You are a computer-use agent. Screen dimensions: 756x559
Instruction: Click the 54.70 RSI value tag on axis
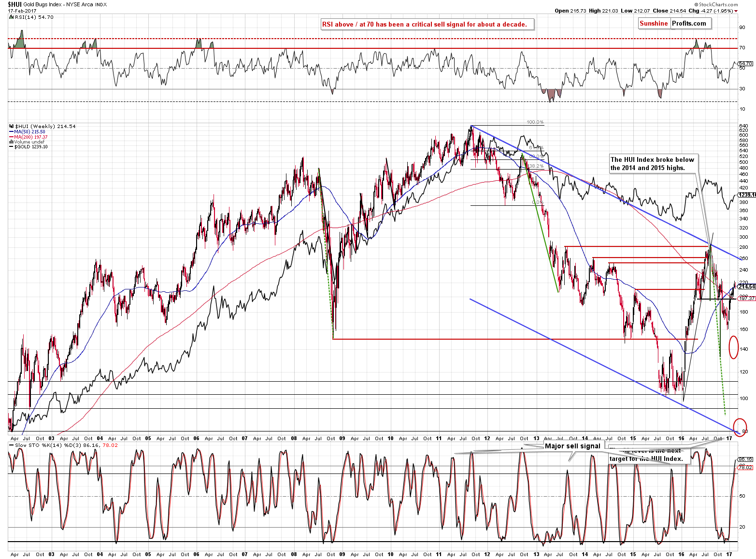[745, 63]
